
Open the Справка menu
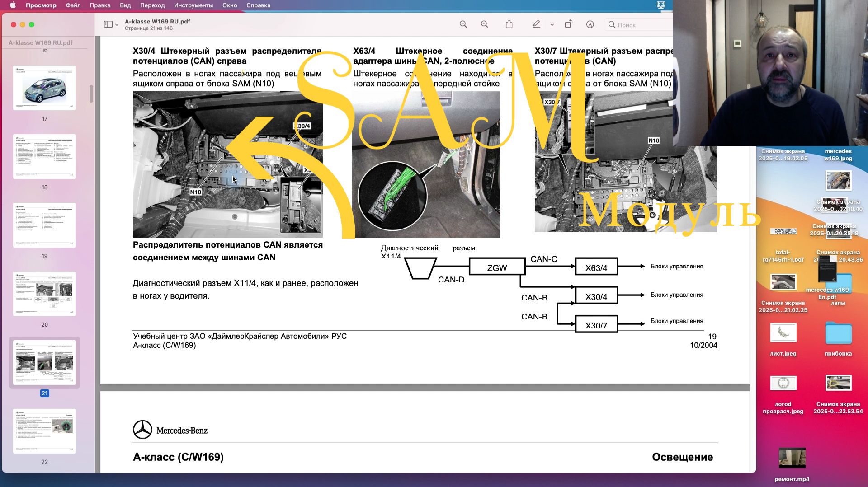pyautogui.click(x=259, y=5)
